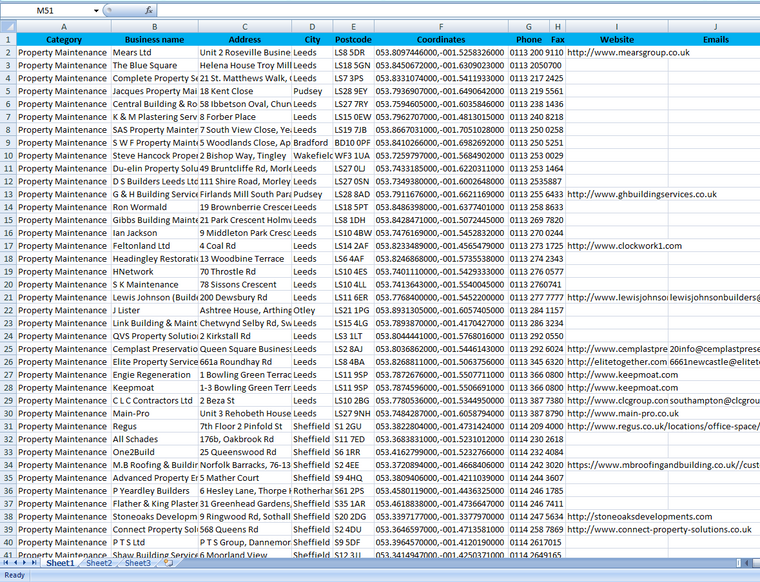This screenshot has width=760, height=582.
Task: Click the Business name header cell
Action: pyautogui.click(x=155, y=40)
